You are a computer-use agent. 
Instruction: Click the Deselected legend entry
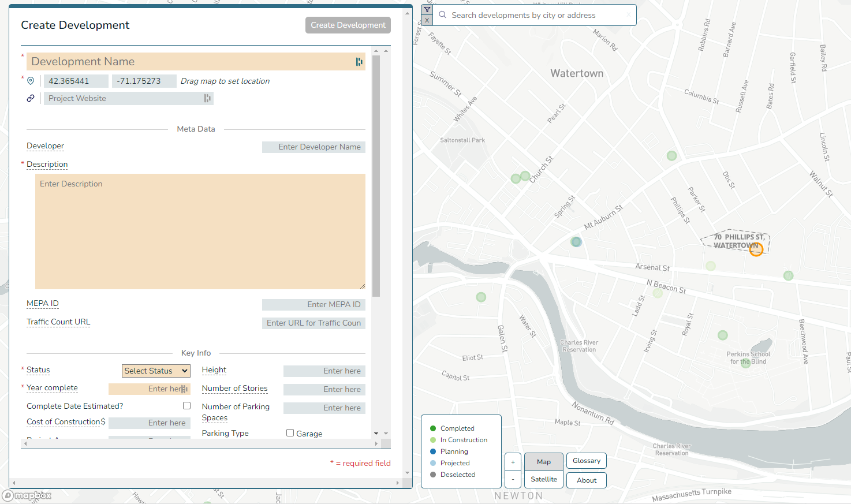453,475
